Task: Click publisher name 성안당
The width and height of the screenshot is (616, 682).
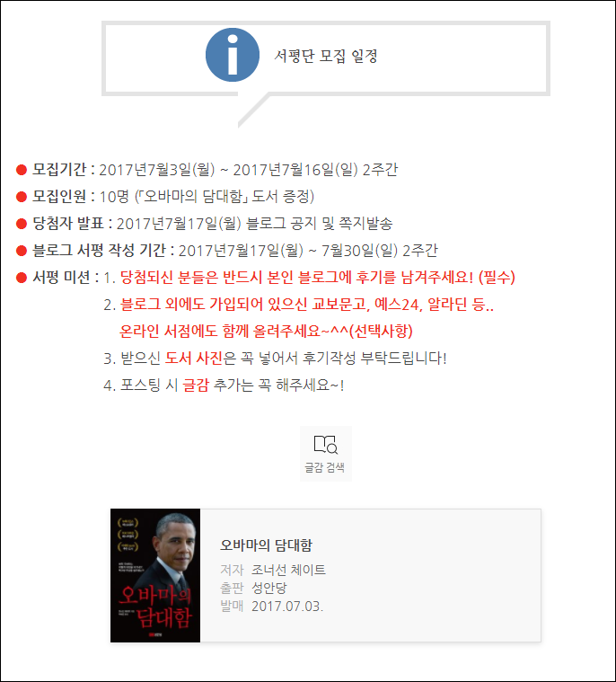Action: pos(269,588)
